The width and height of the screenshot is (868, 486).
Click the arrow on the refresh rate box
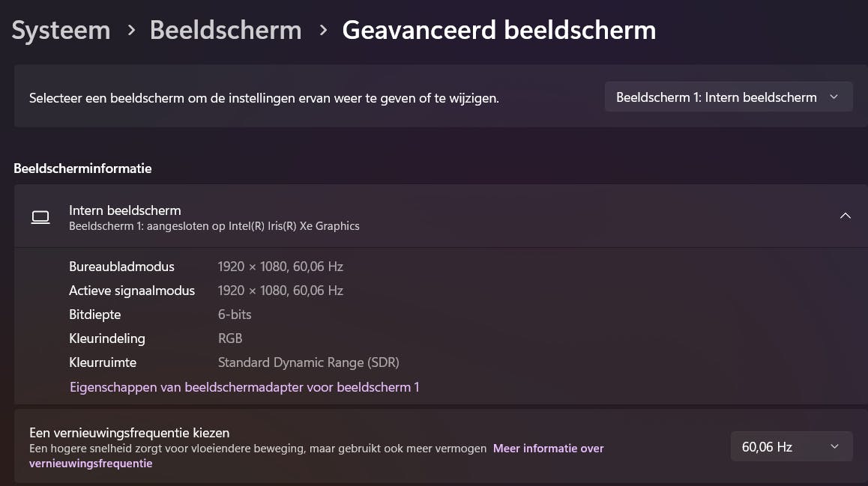834,447
